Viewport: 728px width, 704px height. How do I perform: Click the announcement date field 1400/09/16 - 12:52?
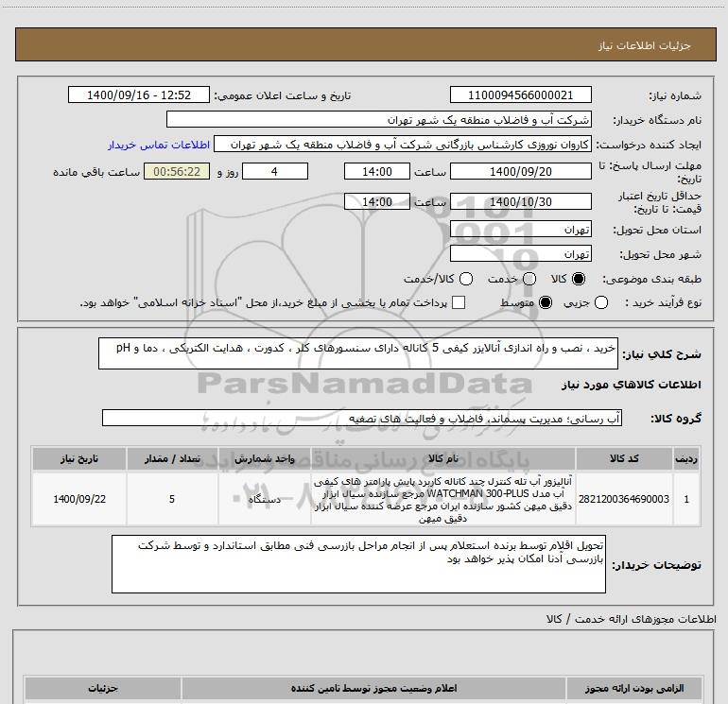pos(139,94)
